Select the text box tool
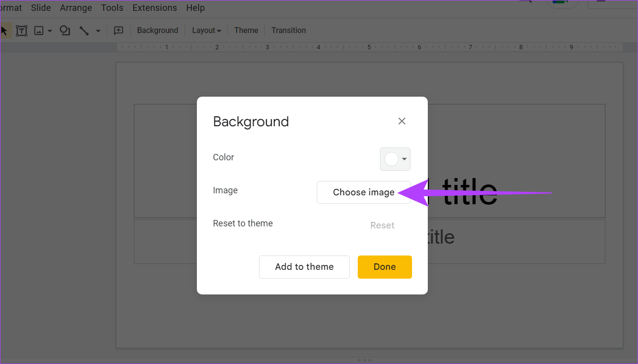 22,31
